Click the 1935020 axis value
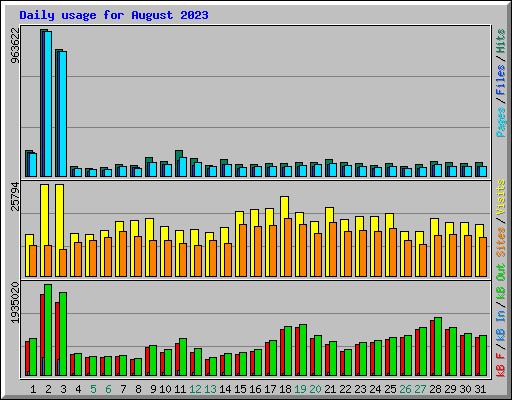The width and height of the screenshot is (512, 400). coord(15,303)
